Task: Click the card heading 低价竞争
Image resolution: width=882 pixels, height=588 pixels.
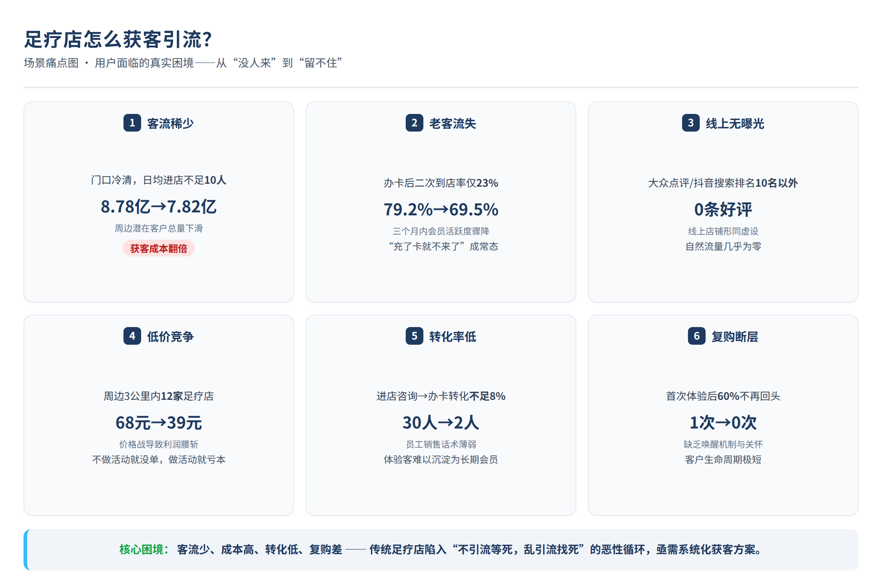Action: pyautogui.click(x=170, y=336)
